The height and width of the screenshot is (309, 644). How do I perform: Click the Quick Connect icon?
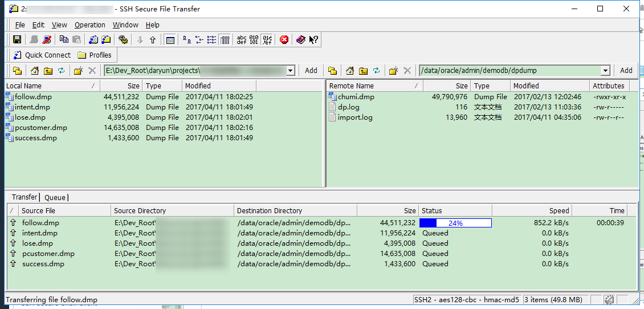(17, 55)
